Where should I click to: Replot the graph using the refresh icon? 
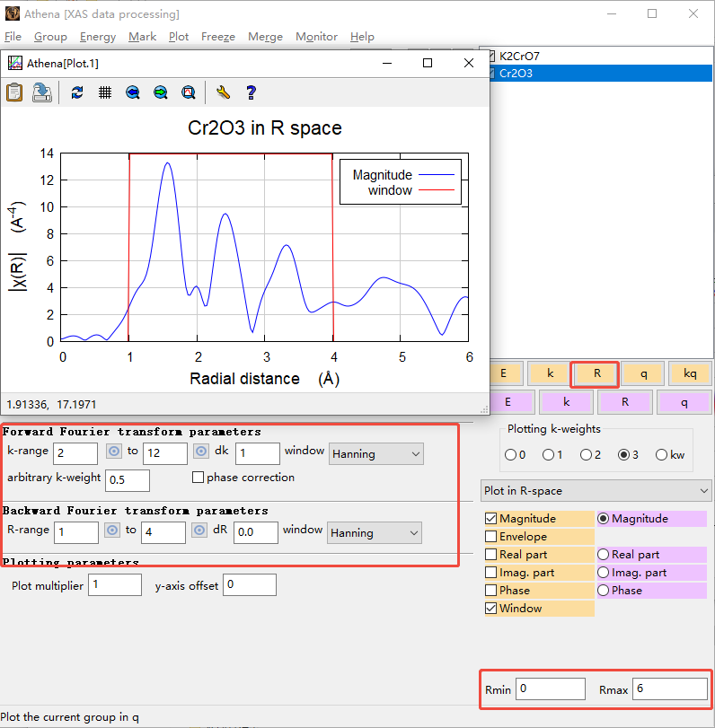coord(77,92)
